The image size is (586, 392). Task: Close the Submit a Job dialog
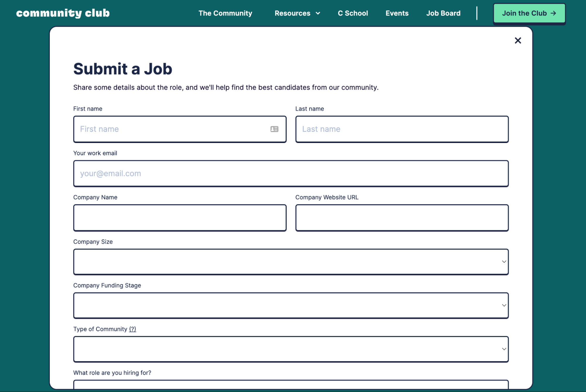click(518, 40)
